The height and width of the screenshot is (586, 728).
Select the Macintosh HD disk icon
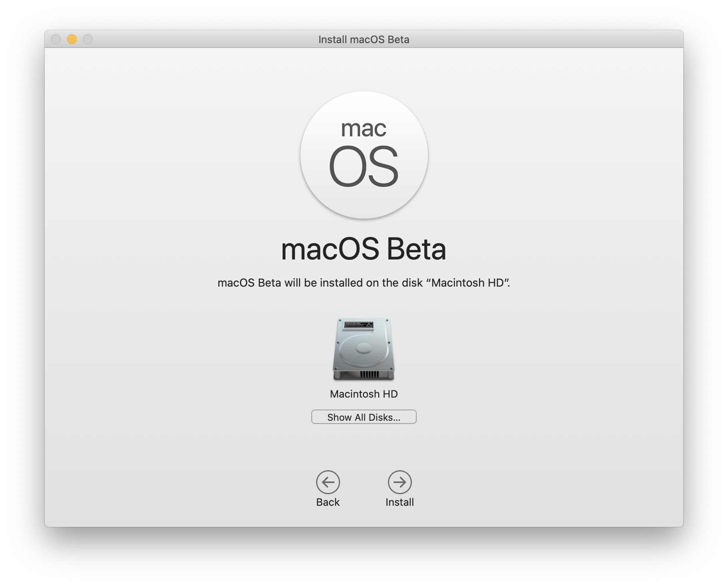(x=364, y=349)
